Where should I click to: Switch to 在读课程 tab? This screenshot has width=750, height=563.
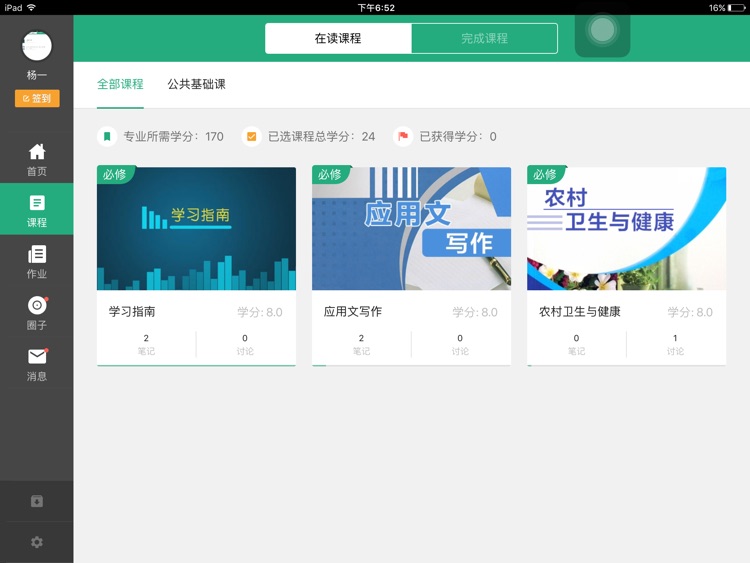338,38
